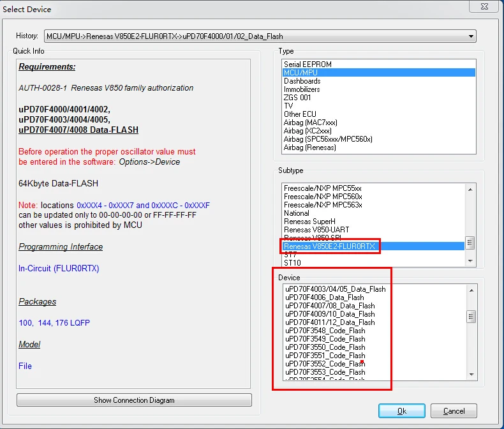Viewport: 504px width, 429px height.
Task: Click the Cancel button
Action: (x=454, y=411)
